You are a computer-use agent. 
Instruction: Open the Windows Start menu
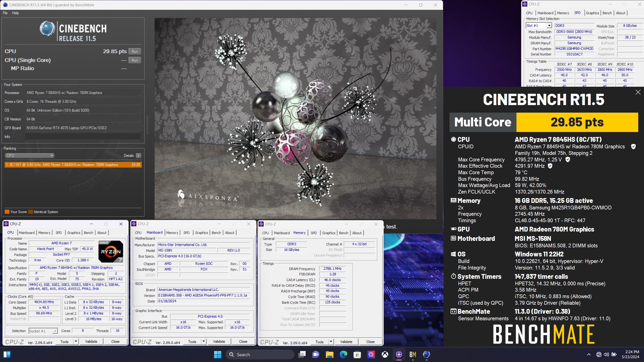pyautogui.click(x=218, y=354)
